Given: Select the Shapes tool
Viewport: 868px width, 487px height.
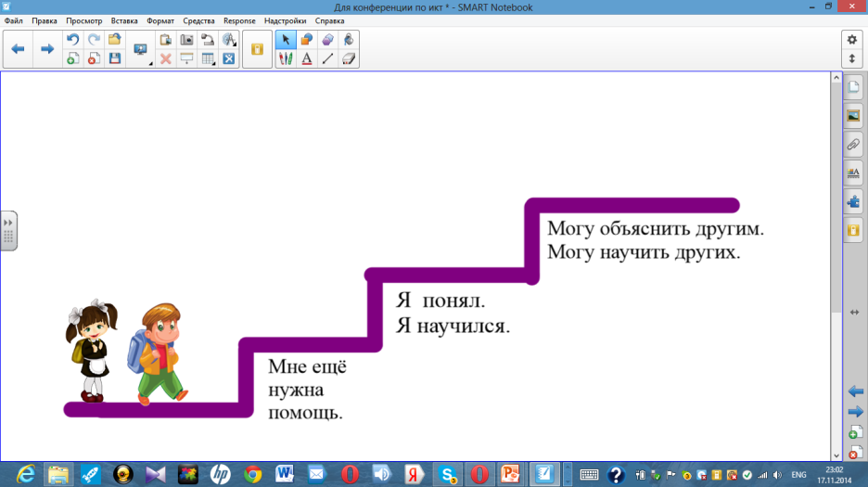Looking at the screenshot, I should click(306, 40).
